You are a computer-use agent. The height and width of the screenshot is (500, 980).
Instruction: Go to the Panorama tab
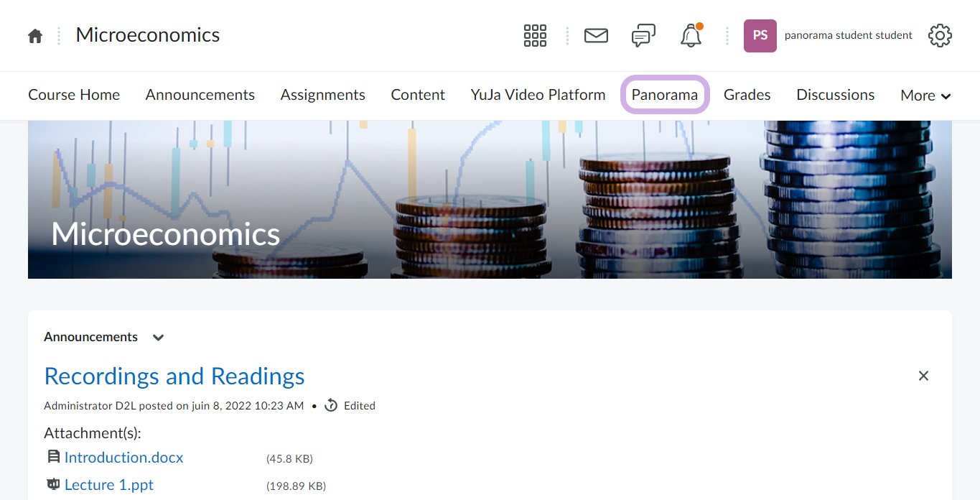tap(665, 95)
